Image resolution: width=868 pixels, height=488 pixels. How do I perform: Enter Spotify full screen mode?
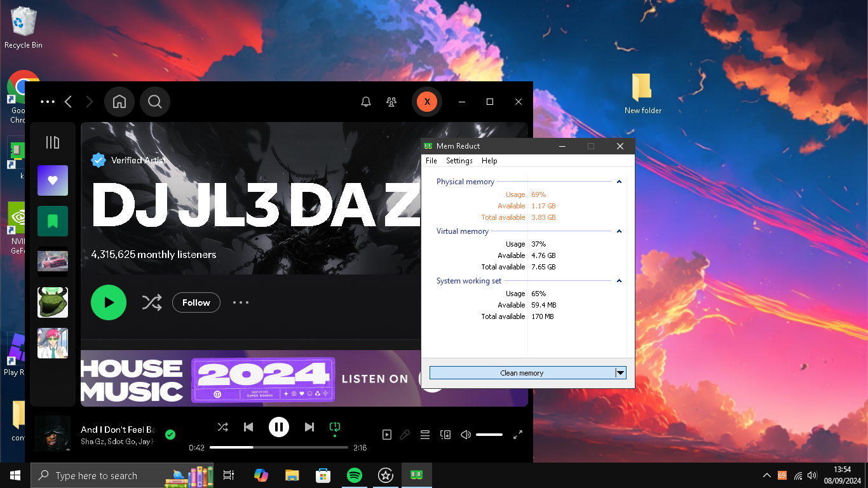[518, 435]
